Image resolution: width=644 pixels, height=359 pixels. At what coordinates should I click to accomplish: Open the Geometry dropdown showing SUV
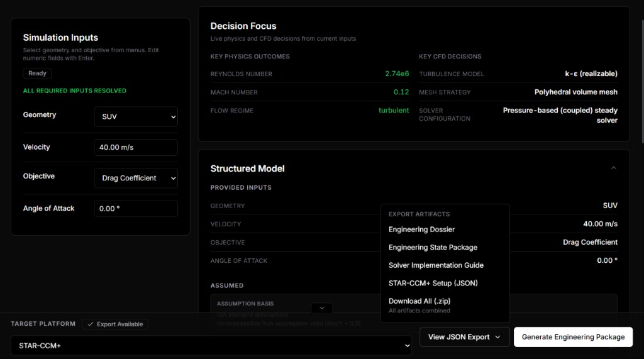tap(136, 117)
